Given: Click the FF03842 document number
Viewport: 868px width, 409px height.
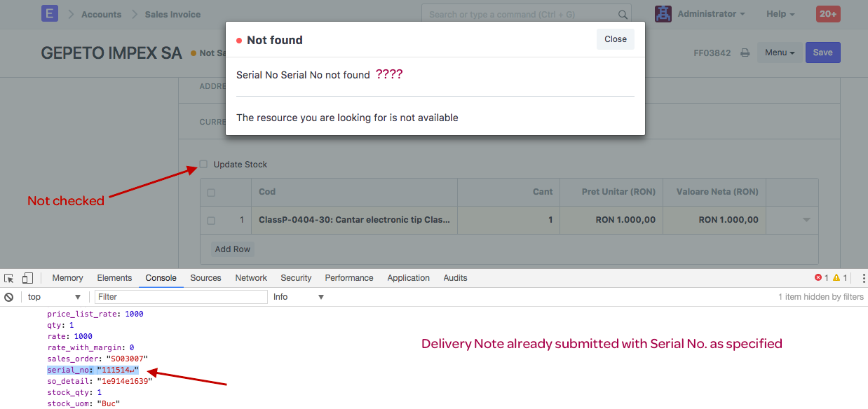Looking at the screenshot, I should tap(712, 53).
